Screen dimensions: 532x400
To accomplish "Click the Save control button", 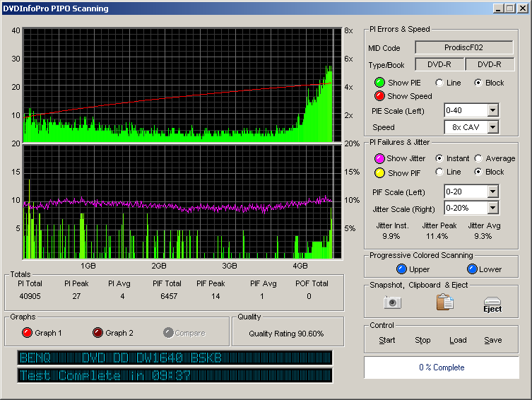I will (492, 340).
